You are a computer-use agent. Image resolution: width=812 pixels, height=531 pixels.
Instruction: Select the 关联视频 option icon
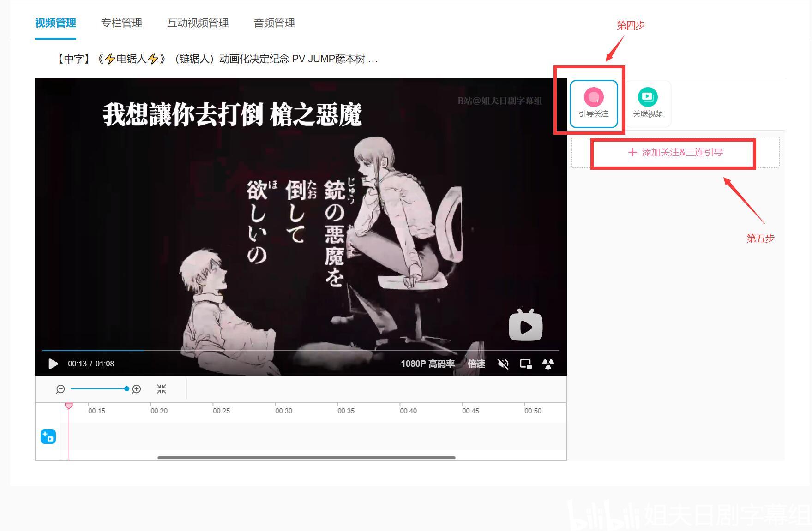click(x=648, y=104)
